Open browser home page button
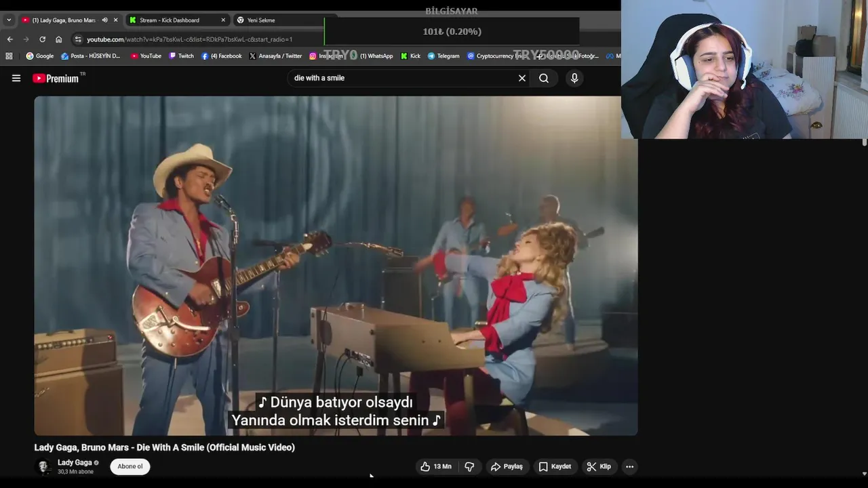 (x=58, y=39)
